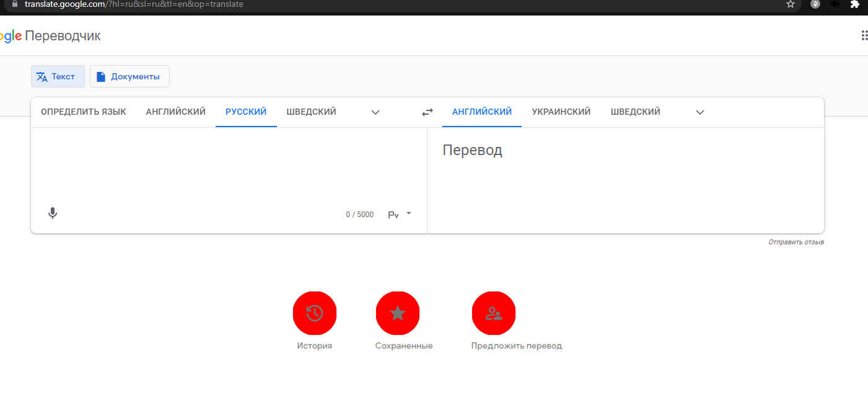Select ОПРЕДЕЛИТЬ ЯЗЫК as source language
Screen dimensions: 868x405
pos(84,112)
